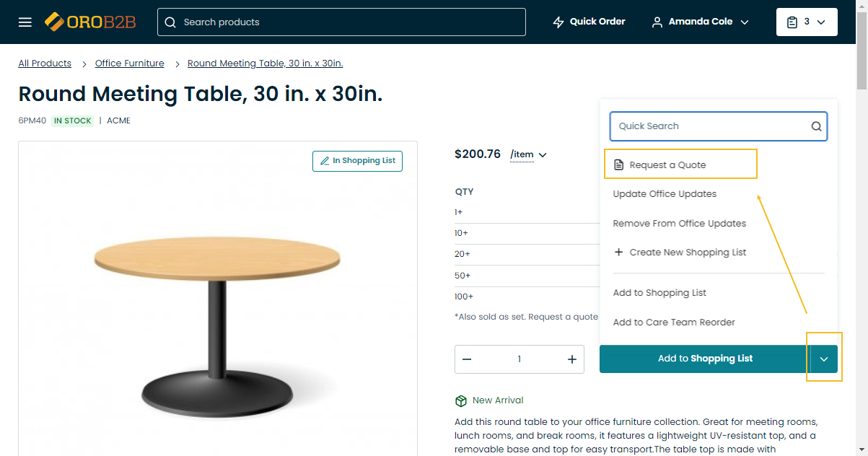Decrease quantity with the minus icon
Image resolution: width=868 pixels, height=456 pixels.
467,359
